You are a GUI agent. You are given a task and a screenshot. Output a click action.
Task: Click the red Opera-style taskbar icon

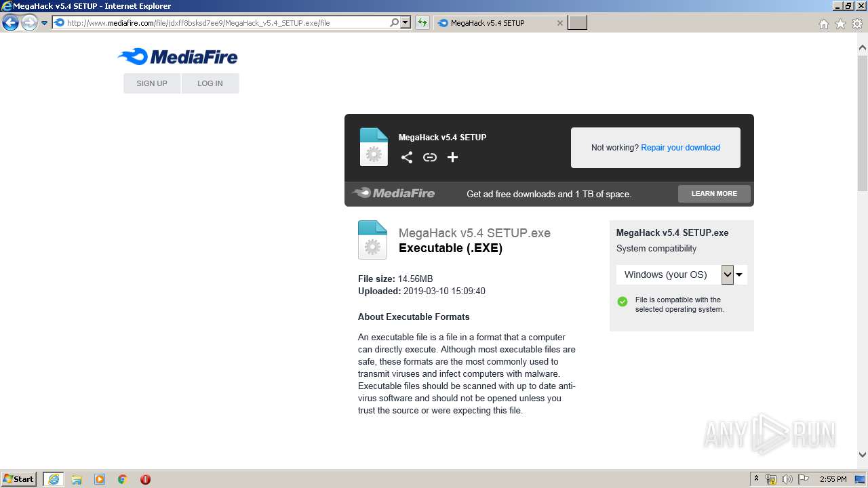[145, 479]
